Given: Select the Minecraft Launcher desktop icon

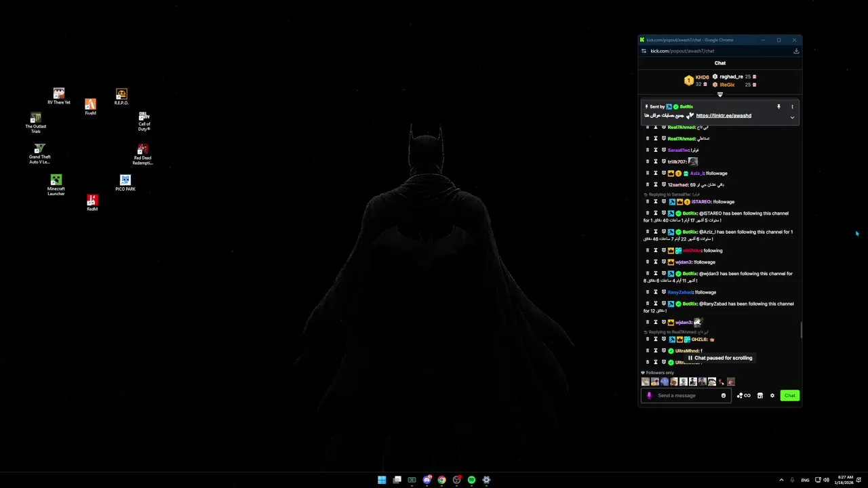Looking at the screenshot, I should (x=56, y=185).
